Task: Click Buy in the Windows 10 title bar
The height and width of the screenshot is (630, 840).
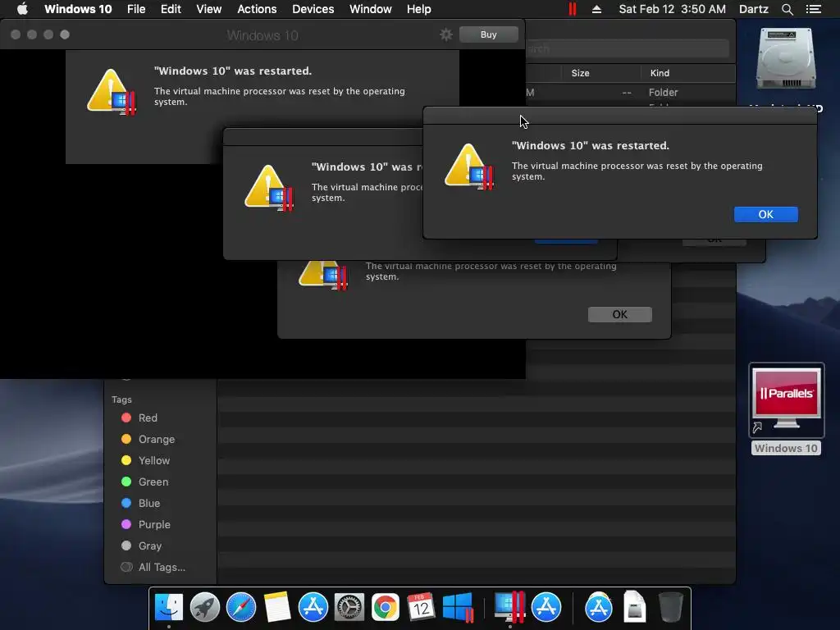Action: (x=489, y=34)
